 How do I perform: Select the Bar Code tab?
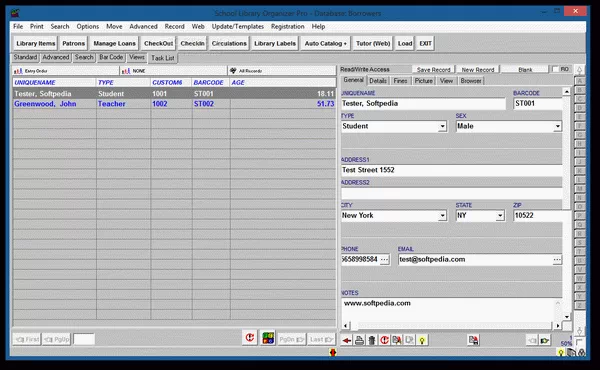111,57
